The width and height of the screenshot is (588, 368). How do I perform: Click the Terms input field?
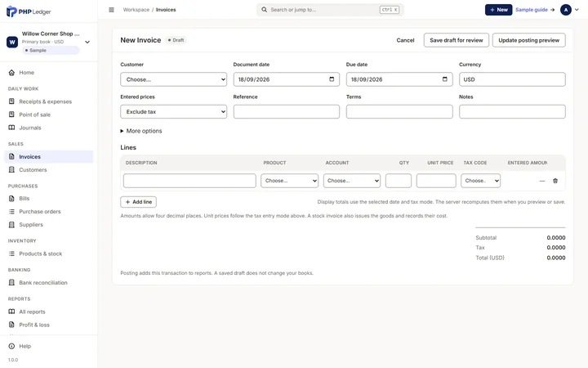pos(399,112)
